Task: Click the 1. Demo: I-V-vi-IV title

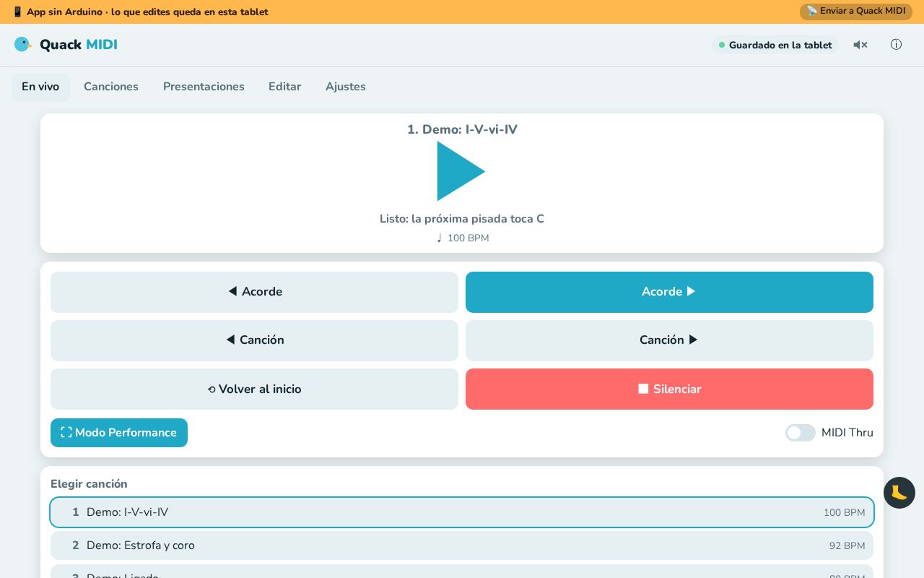Action: pyautogui.click(x=462, y=129)
